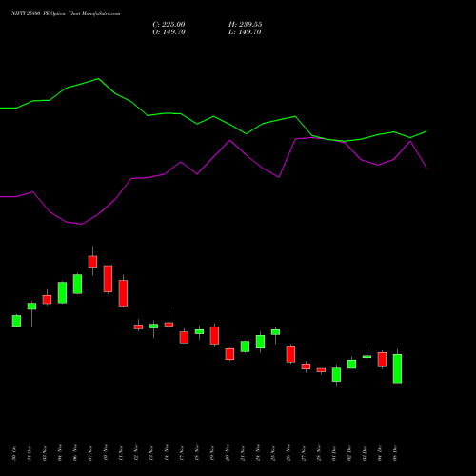476x476 pixels.
Task: Click the high value 'H: 239.55'
Action: click(245, 25)
